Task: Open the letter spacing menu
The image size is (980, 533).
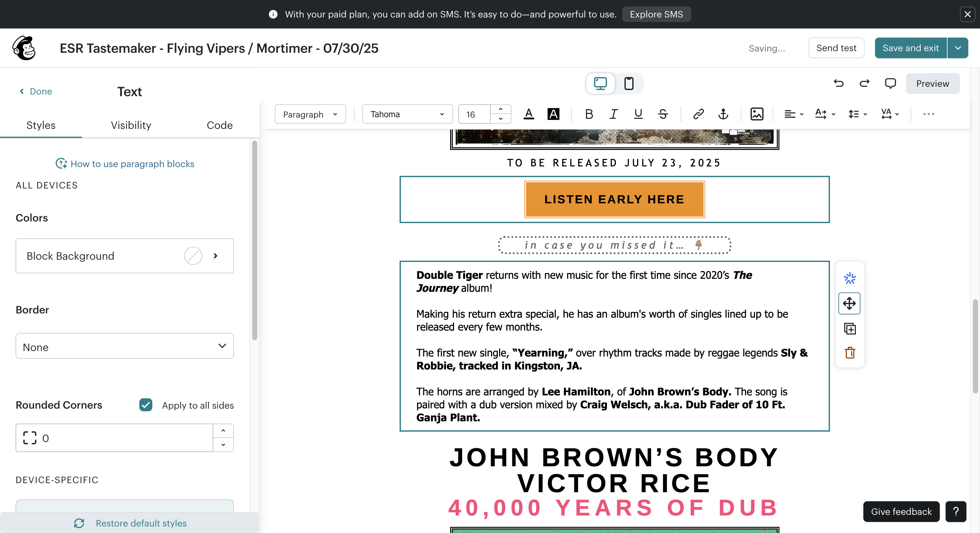Action: point(890,114)
